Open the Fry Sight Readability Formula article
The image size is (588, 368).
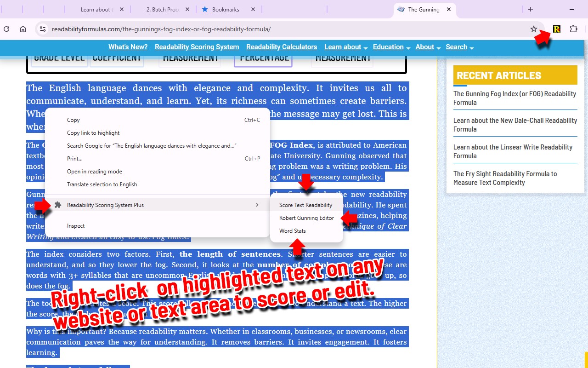coord(505,178)
